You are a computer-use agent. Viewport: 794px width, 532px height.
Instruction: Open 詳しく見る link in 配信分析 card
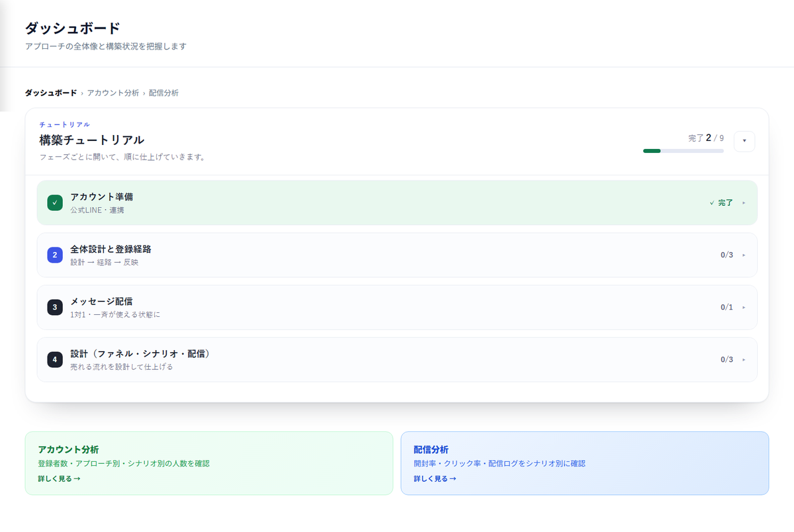coord(435,478)
